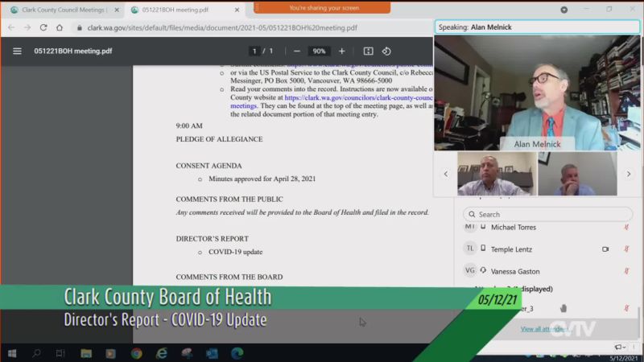Screen dimensions: 644x362
Task: Click Speaking: Alan Melnick label
Action: click(475, 27)
